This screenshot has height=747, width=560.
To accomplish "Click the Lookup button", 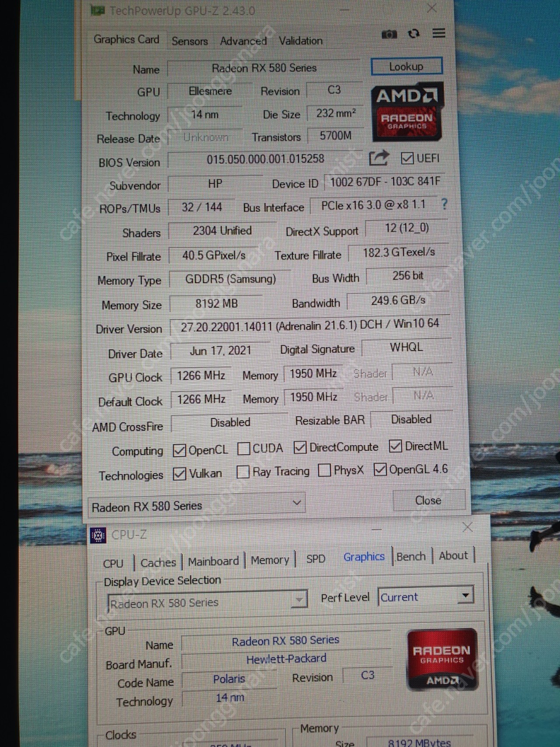I will pyautogui.click(x=406, y=67).
